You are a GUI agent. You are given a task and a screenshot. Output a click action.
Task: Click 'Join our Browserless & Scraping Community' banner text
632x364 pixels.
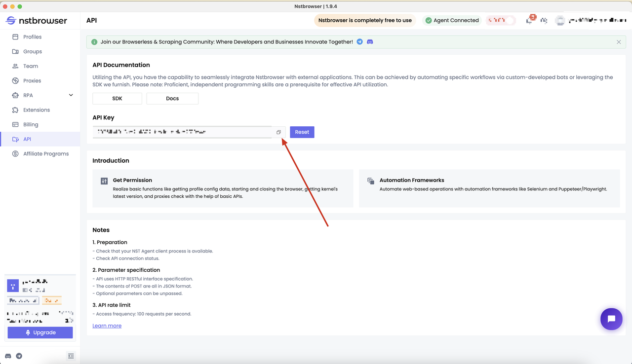point(227,42)
